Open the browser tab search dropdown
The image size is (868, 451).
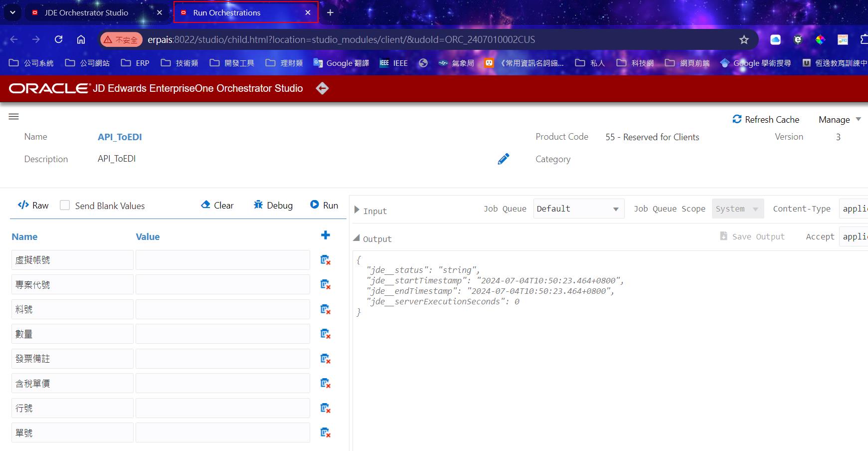point(12,12)
